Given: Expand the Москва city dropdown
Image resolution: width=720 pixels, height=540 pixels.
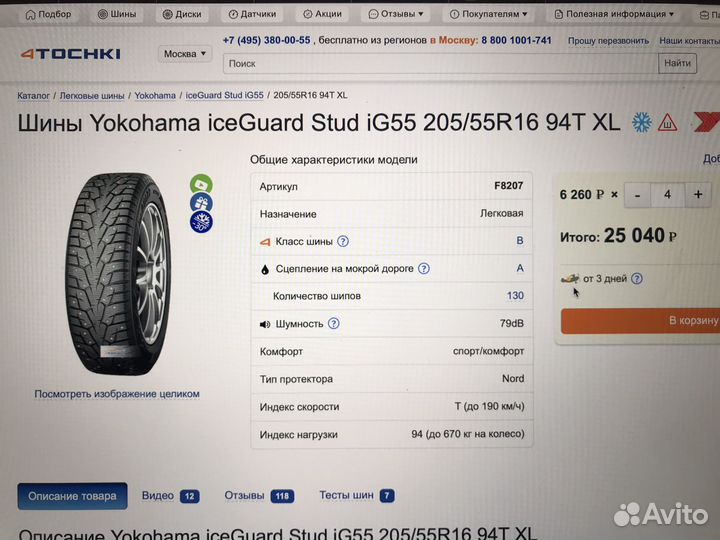Looking at the screenshot, I should click(x=185, y=54).
